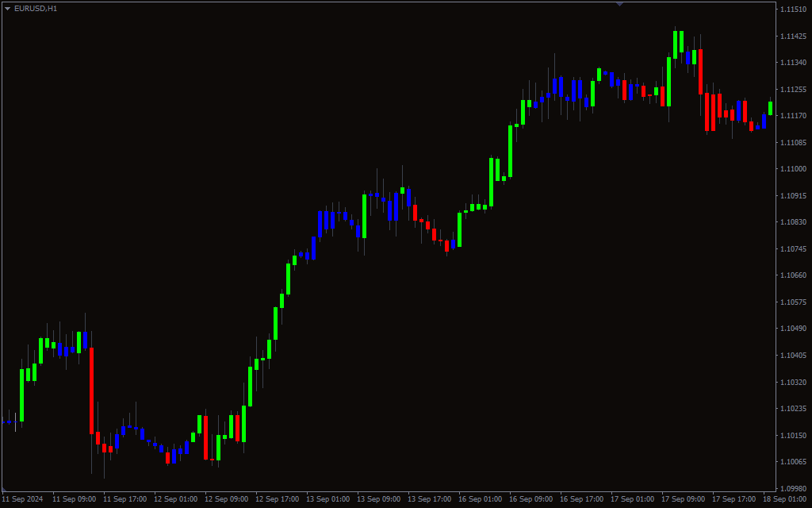812x508 pixels.
Task: Select the 1.11510 price level on axis
Action: point(792,10)
